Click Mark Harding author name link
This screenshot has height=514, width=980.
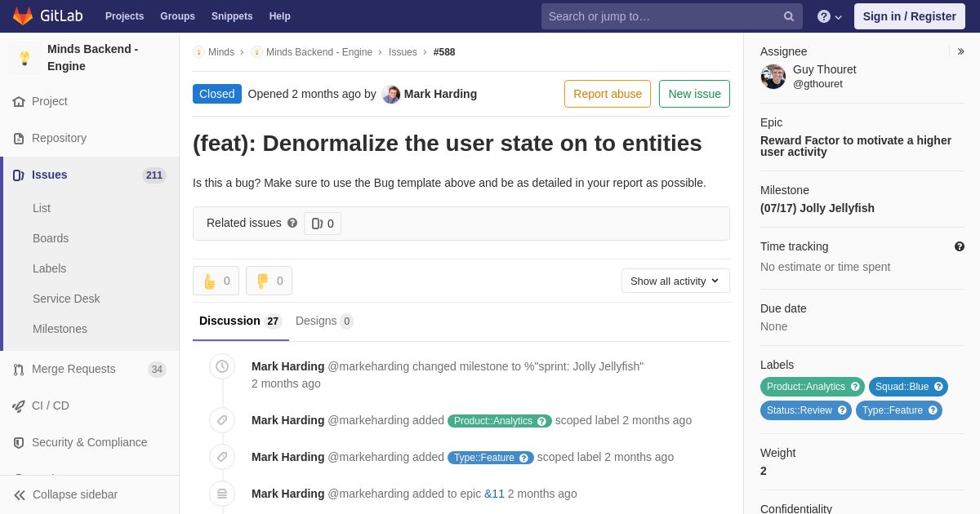(x=440, y=94)
